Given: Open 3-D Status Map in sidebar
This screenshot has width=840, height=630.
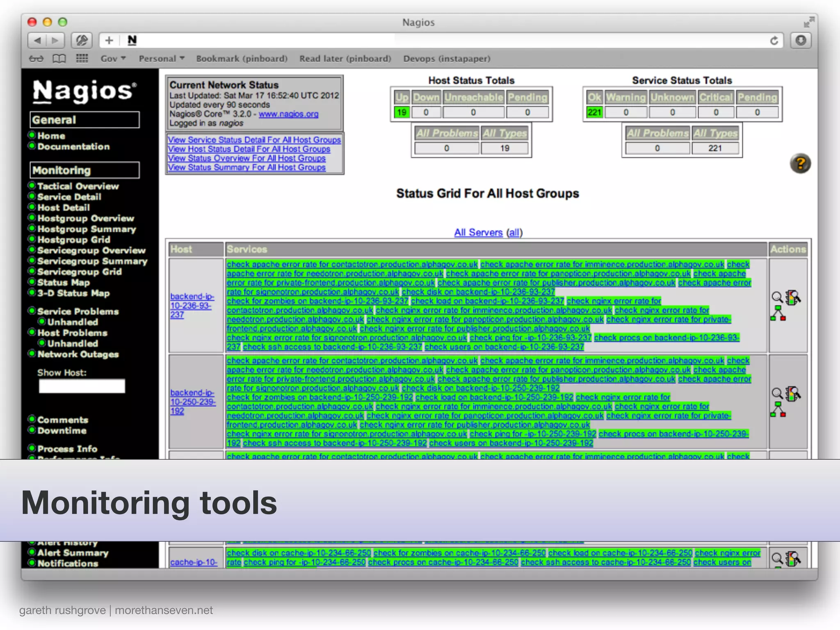Looking at the screenshot, I should coord(73,293).
